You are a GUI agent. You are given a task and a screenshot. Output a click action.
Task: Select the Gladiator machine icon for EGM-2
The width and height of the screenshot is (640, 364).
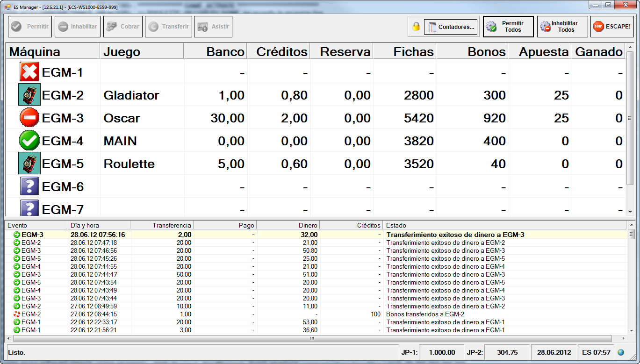[x=29, y=95]
